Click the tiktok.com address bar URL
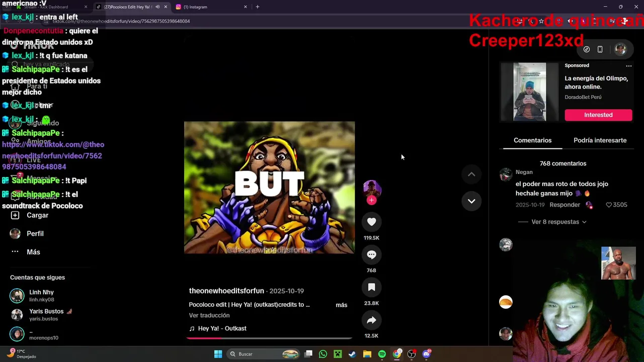644x362 pixels. tap(121, 21)
